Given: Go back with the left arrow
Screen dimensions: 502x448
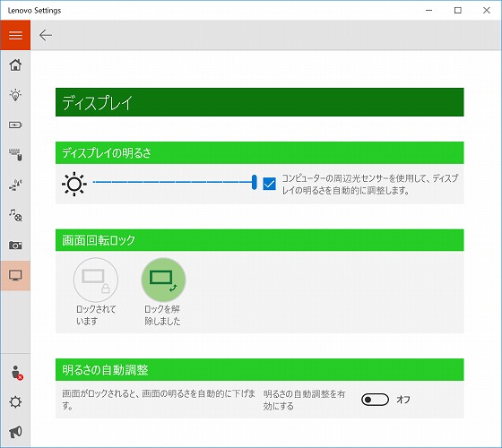Looking at the screenshot, I should (x=46, y=35).
